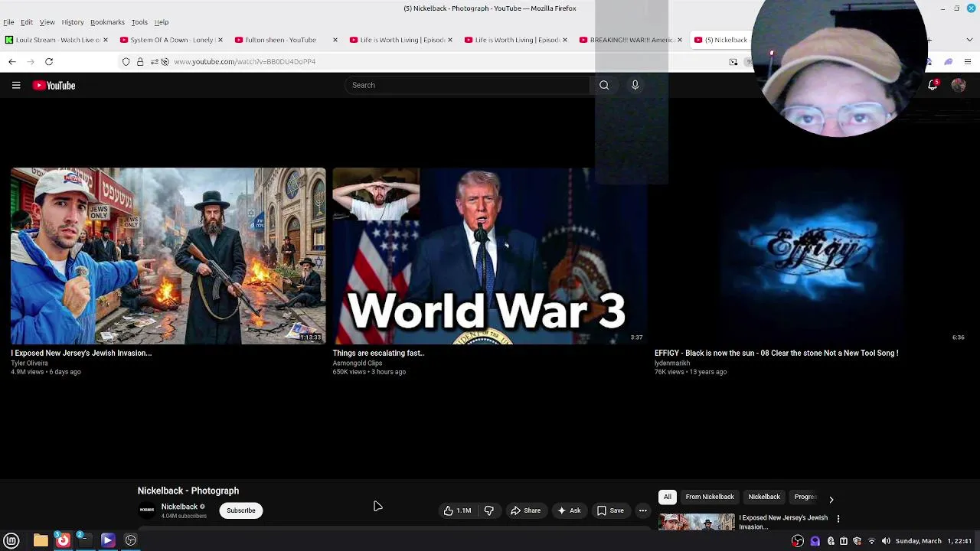Image resolution: width=980 pixels, height=551 pixels.
Task: Select the Nickelback filter chip
Action: [764, 497]
